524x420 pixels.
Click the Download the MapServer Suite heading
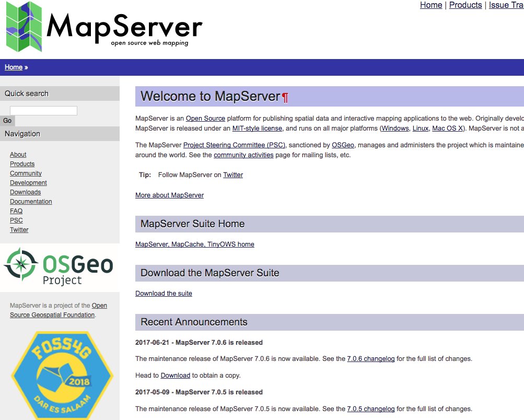point(210,273)
